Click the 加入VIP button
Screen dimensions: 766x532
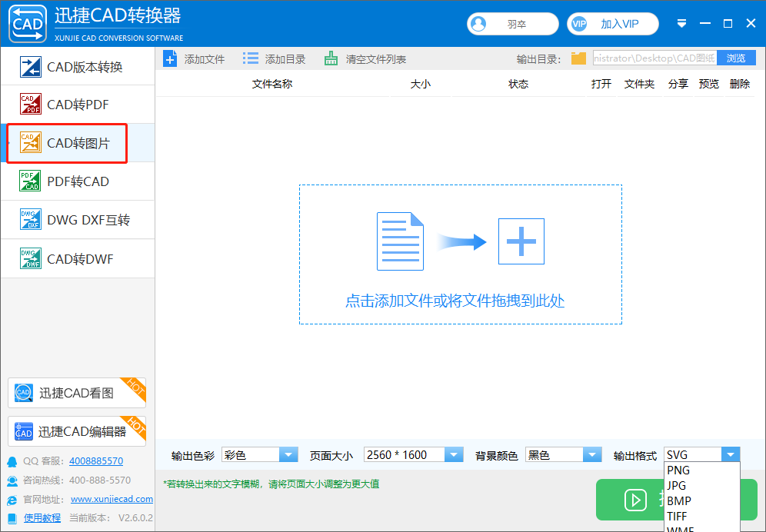pyautogui.click(x=613, y=24)
